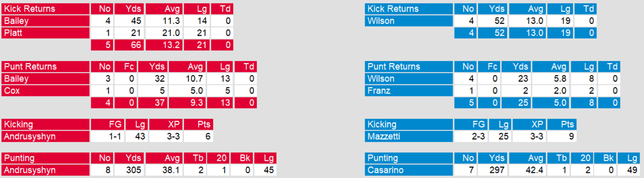
Task: Select Bailey in red Kick Returns table
Action: tap(16, 21)
